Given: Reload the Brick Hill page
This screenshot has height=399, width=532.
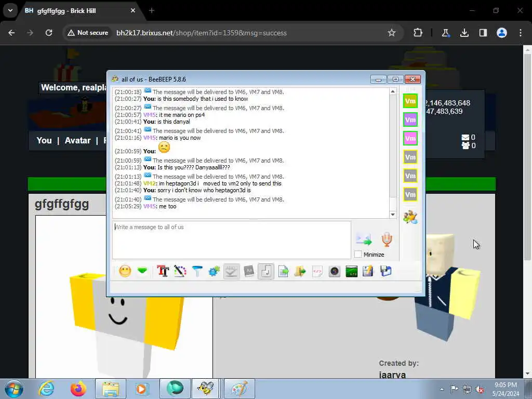Looking at the screenshot, I should (49, 33).
